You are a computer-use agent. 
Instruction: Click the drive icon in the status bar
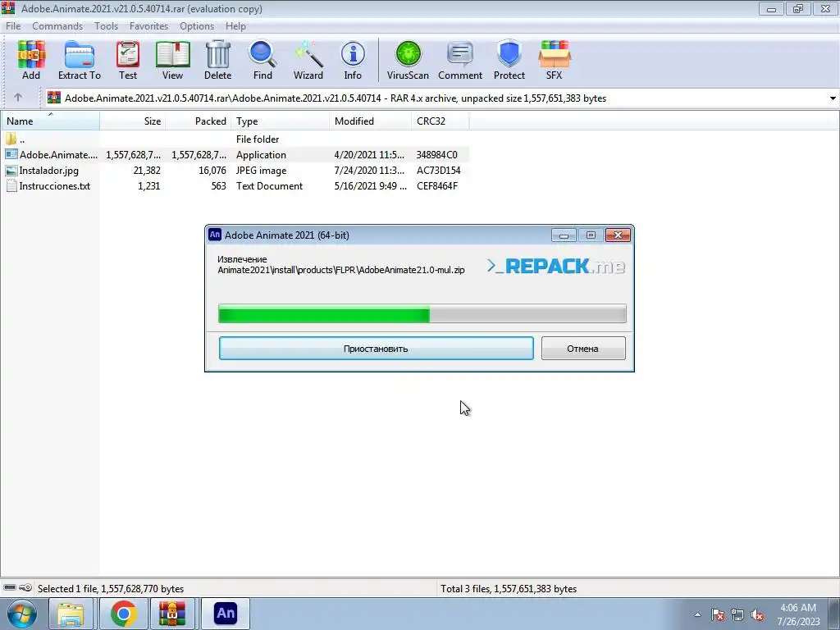(x=10, y=587)
